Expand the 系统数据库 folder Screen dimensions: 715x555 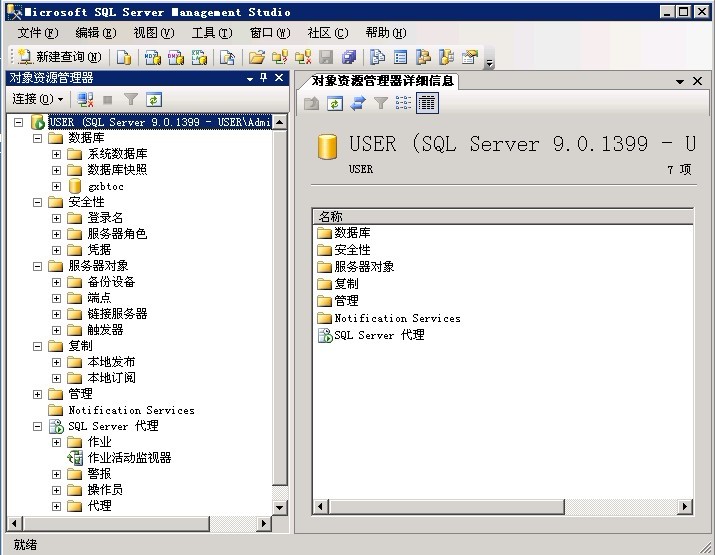56,154
